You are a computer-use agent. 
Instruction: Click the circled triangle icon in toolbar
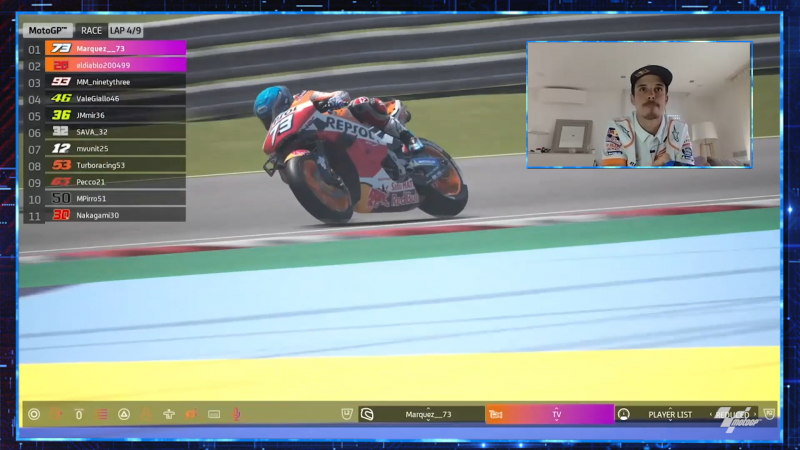click(124, 414)
